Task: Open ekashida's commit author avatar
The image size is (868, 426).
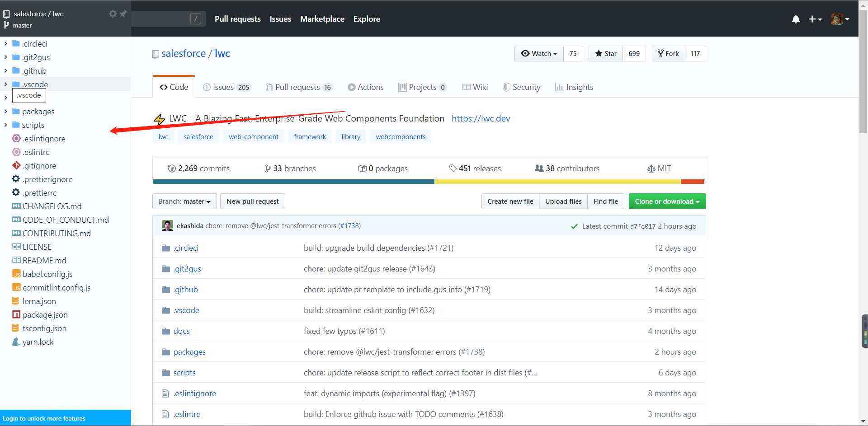Action: (x=167, y=225)
